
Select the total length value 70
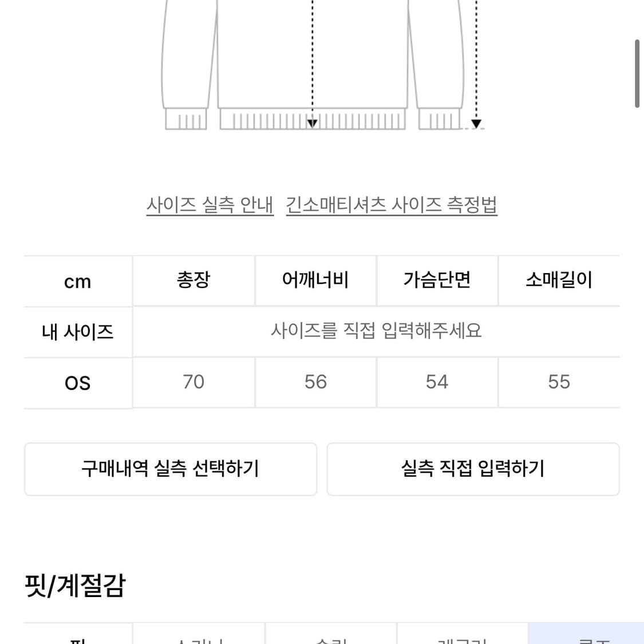tap(193, 382)
